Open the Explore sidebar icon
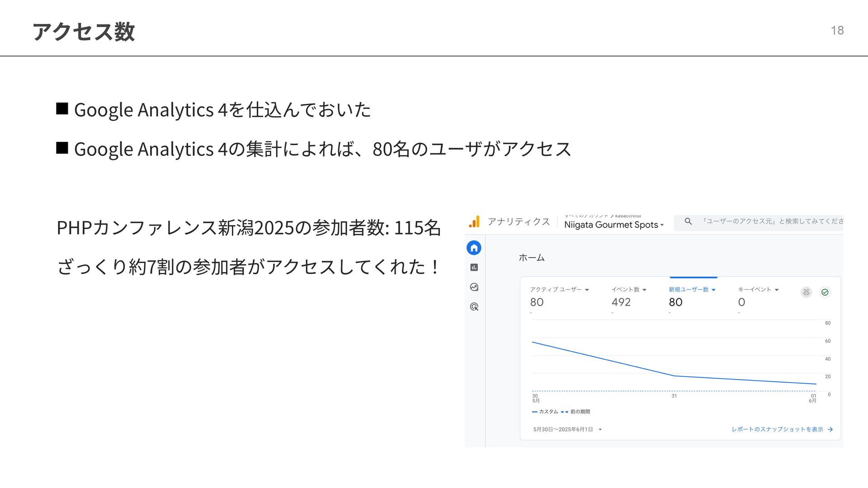This screenshot has height=488, width=868. tap(474, 287)
